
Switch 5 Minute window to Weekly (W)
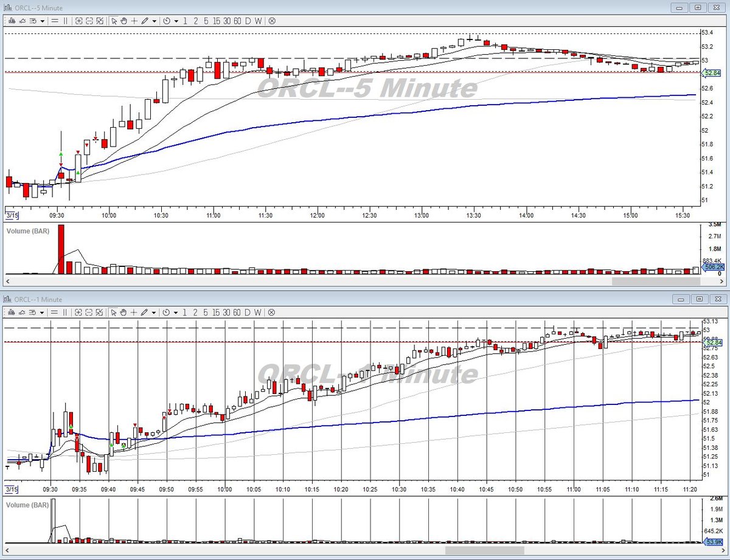(258, 21)
